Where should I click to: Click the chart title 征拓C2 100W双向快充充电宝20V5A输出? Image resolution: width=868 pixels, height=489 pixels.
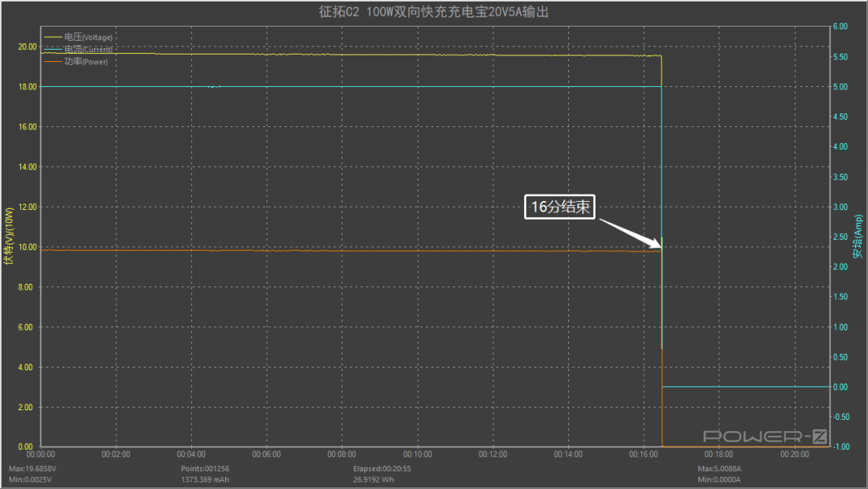coord(433,11)
